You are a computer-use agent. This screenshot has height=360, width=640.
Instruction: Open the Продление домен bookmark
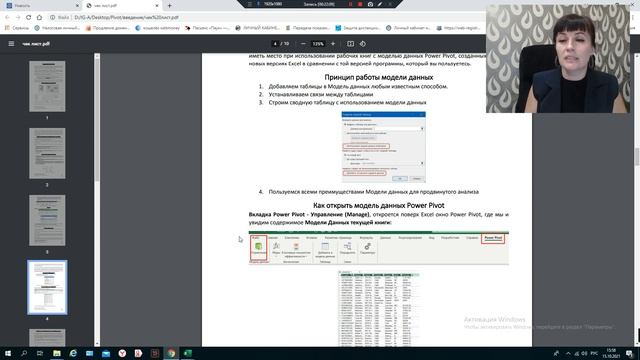click(107, 28)
